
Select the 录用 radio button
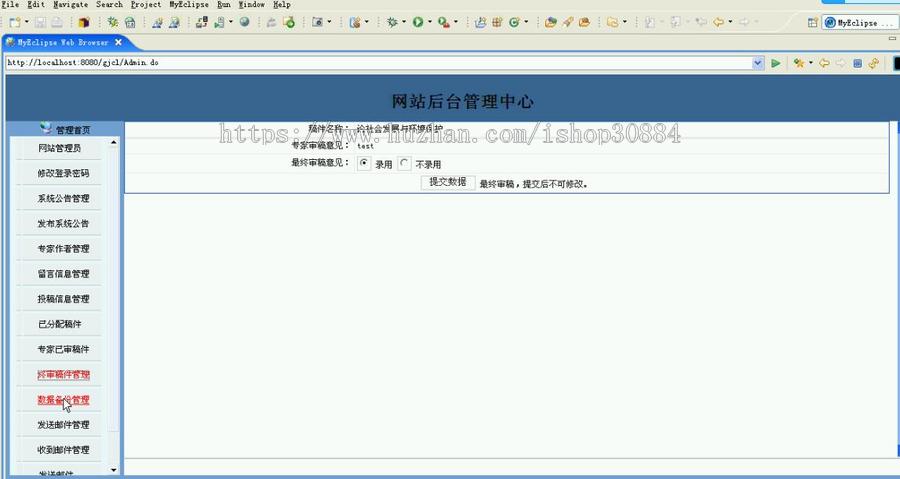(x=363, y=163)
